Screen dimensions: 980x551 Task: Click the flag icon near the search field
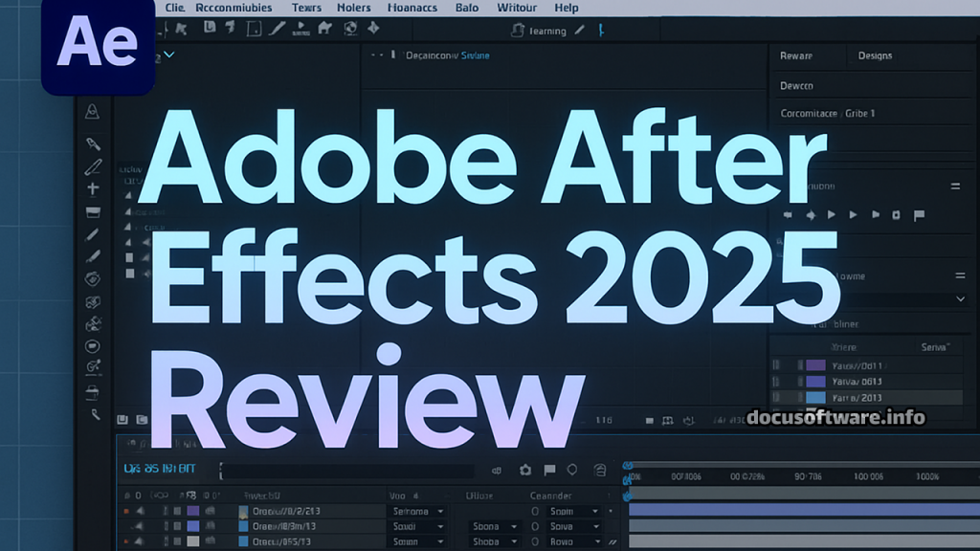coord(547,469)
